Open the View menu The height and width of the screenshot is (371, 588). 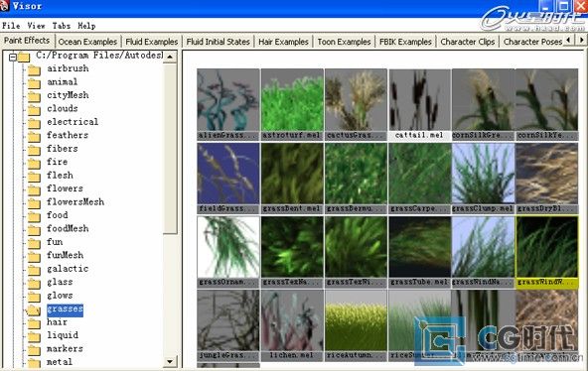(36, 26)
